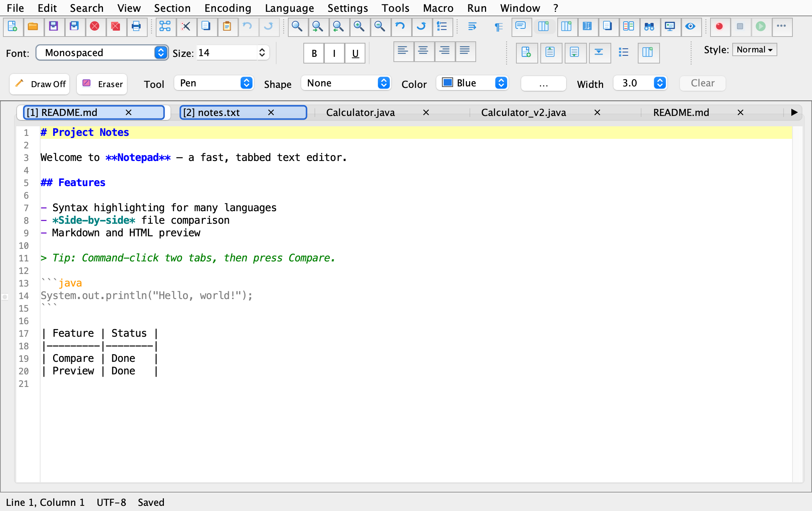Toggle the Eraser tool
The height and width of the screenshot is (511, 812).
coord(102,84)
